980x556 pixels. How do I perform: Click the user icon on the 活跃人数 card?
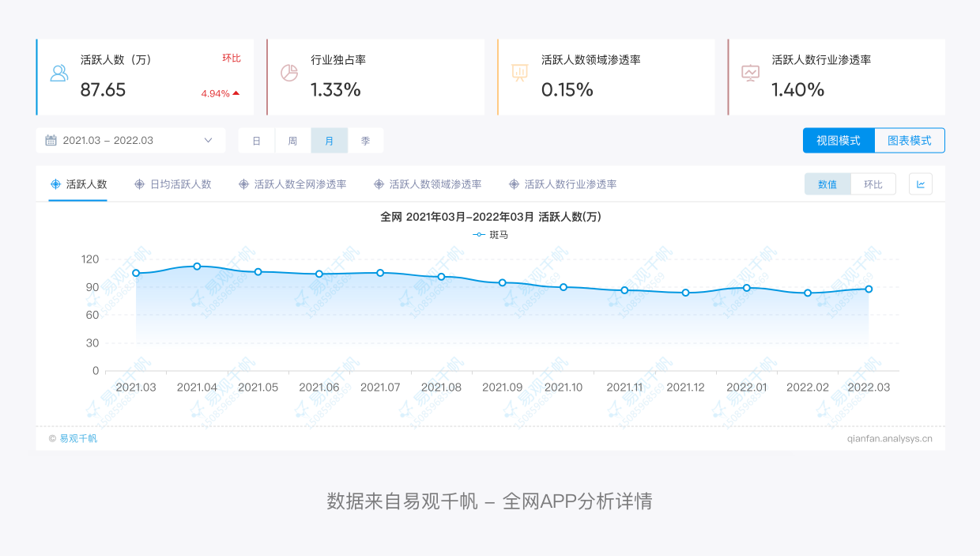click(x=58, y=73)
